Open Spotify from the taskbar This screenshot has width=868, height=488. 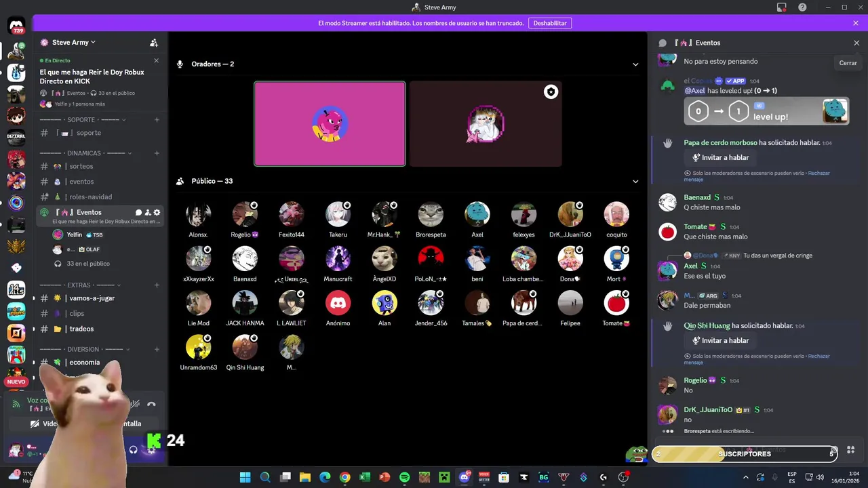pyautogui.click(x=405, y=477)
